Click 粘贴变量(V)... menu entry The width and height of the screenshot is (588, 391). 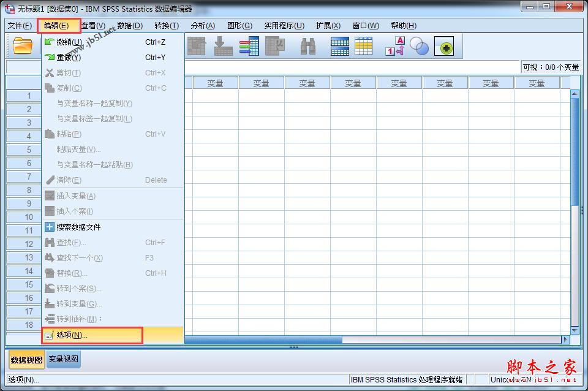(113, 150)
